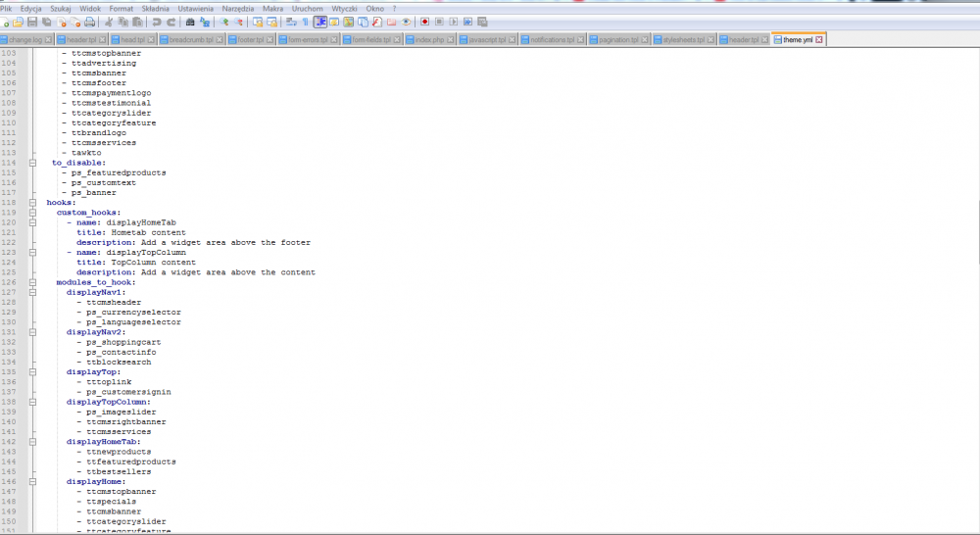Click the text ps_featuredproducts on line 115
Screen dimensions: 980x535
tap(119, 172)
